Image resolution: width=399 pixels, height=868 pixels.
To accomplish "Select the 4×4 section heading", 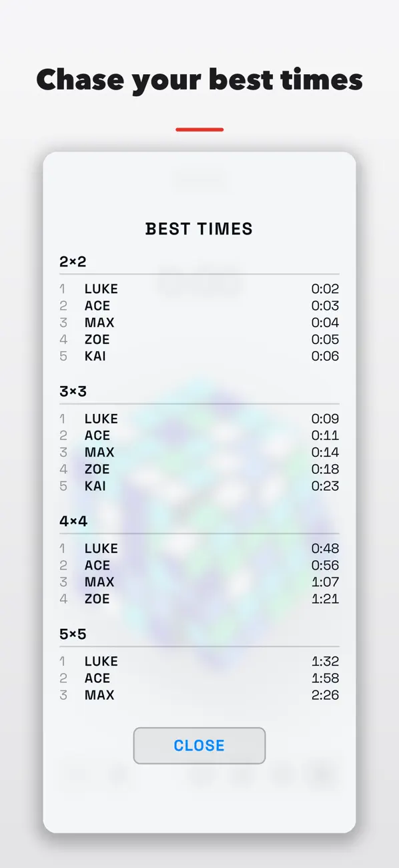I will tap(73, 521).
